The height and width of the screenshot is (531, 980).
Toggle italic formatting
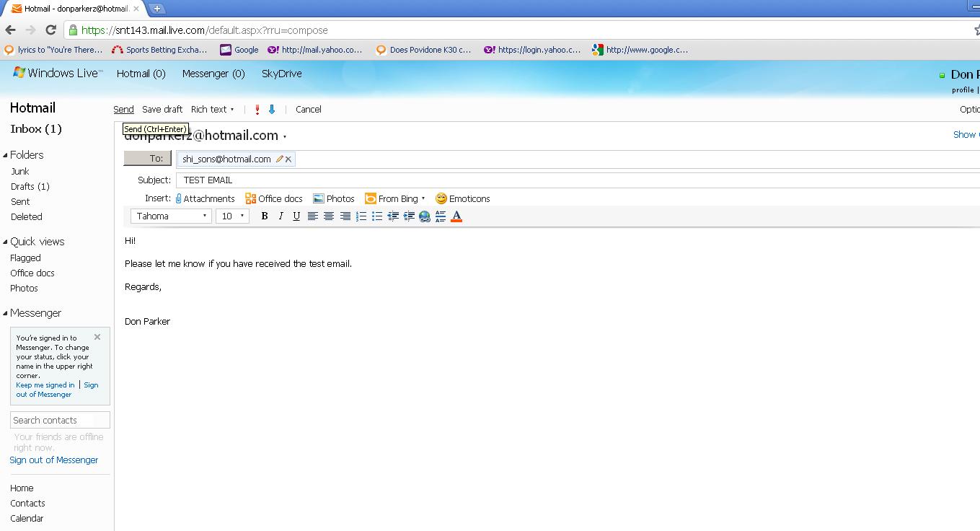click(x=281, y=216)
